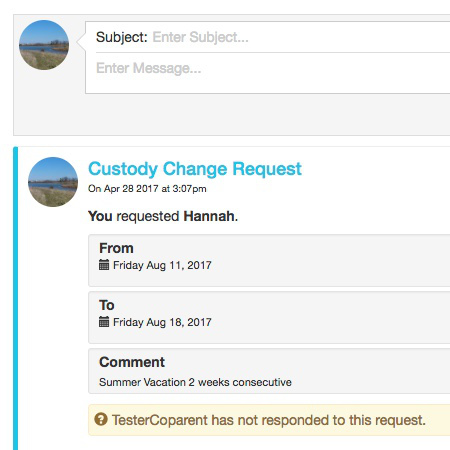Open the Custody Change Request title link

[195, 169]
